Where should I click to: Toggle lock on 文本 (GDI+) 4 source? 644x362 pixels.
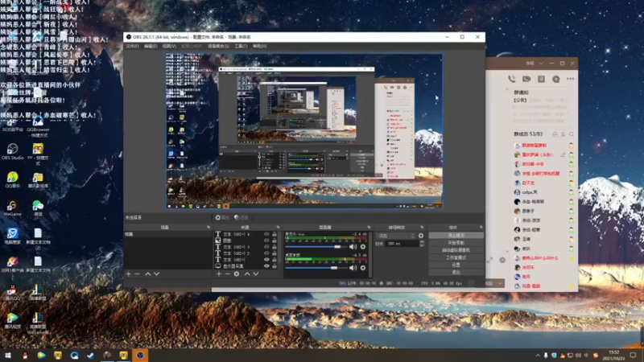275,234
